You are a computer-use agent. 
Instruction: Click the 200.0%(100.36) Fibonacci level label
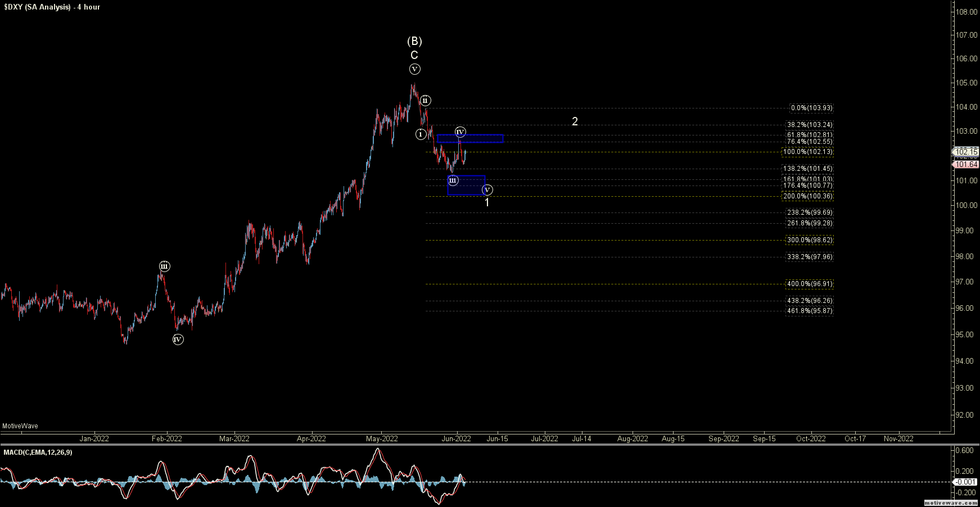click(x=807, y=196)
